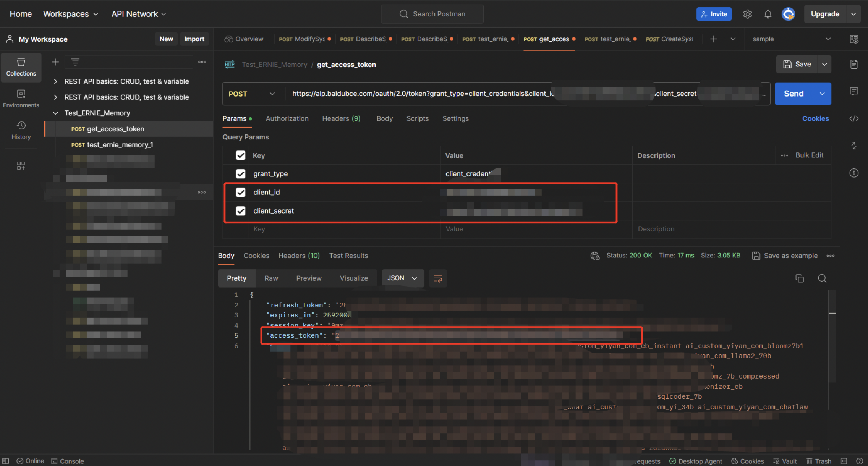This screenshot has width=868, height=466.
Task: Click the Search Postman field
Action: [x=432, y=14]
